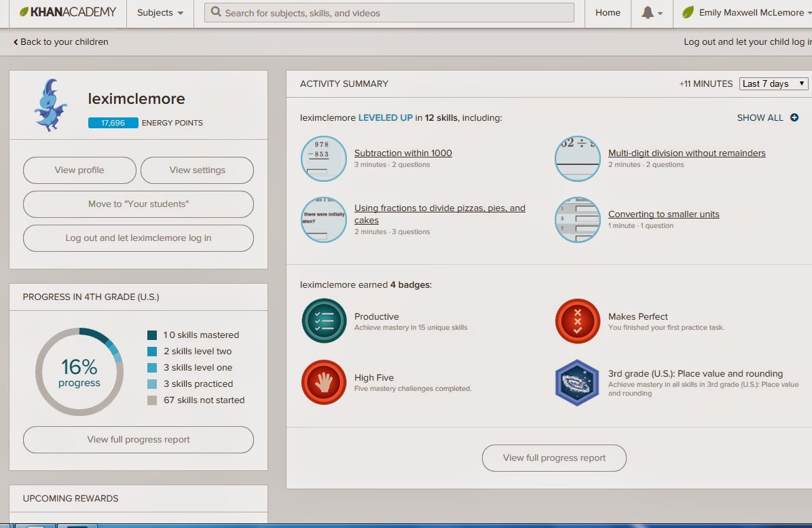Click the 2 skills level two text
Image resolution: width=812 pixels, height=528 pixels.
198,352
